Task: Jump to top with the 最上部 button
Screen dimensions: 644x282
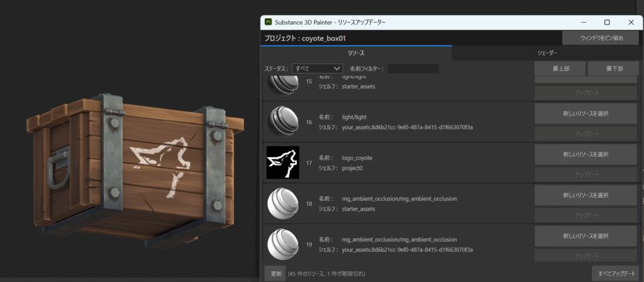Action: (x=560, y=68)
